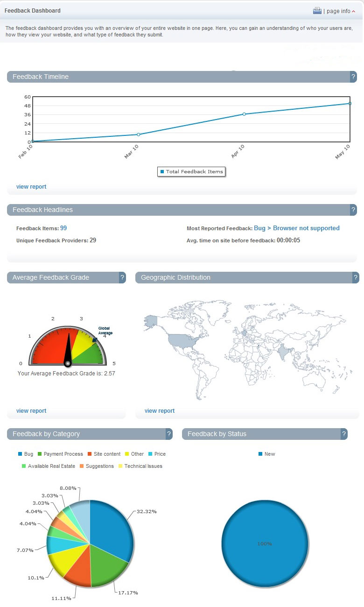The image size is (364, 607).
Task: Click the Other legend swatch
Action: coord(127,454)
